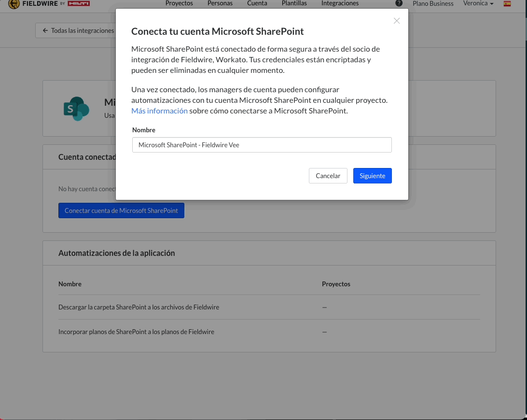The width and height of the screenshot is (527, 420).
Task: Open the Cuenta menu item
Action: point(257,3)
